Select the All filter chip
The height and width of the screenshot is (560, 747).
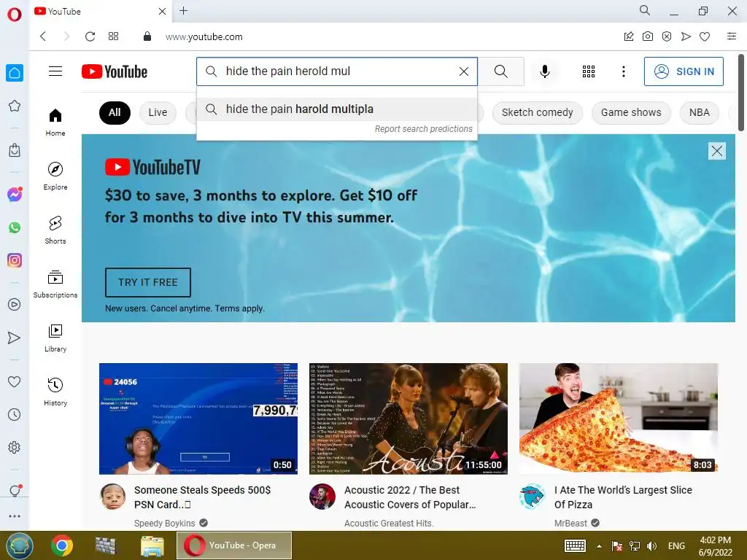coord(115,113)
